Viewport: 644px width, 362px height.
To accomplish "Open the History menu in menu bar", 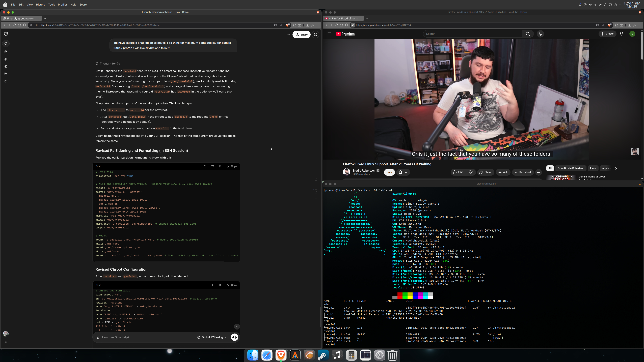I will pos(40,5).
